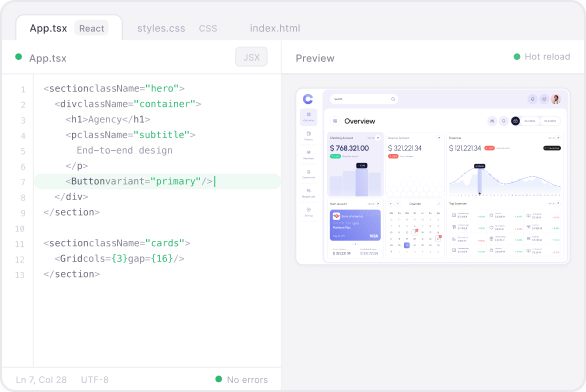Open the index.html tab
586x392 pixels.
click(x=275, y=28)
